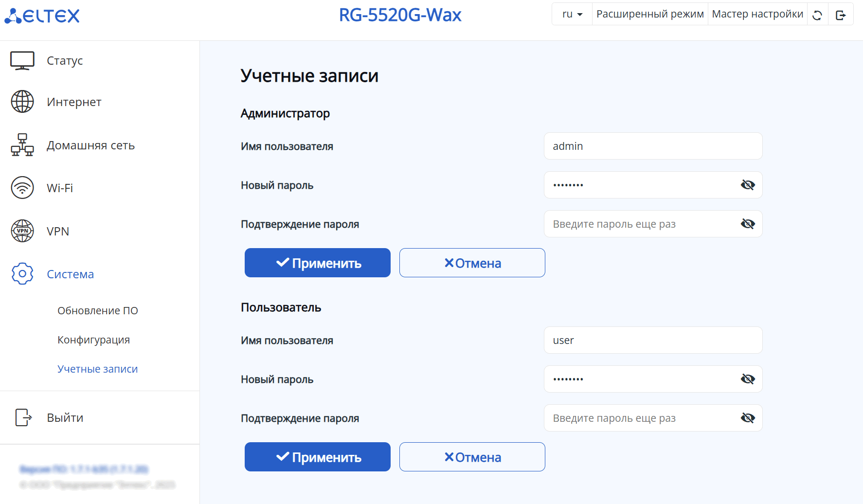The image size is (863, 504).
Task: Click the System gear icon
Action: pos(22,274)
